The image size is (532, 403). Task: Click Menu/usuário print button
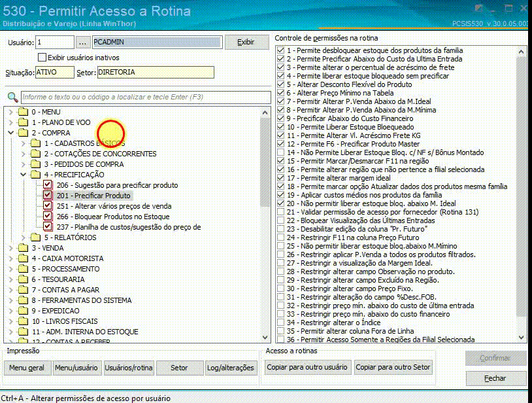tap(76, 368)
